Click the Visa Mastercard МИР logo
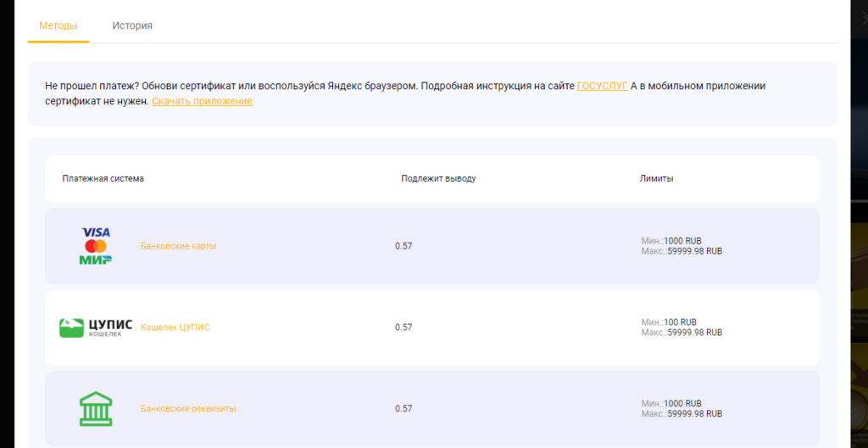Screen dimensions: 868x448 coord(96,245)
